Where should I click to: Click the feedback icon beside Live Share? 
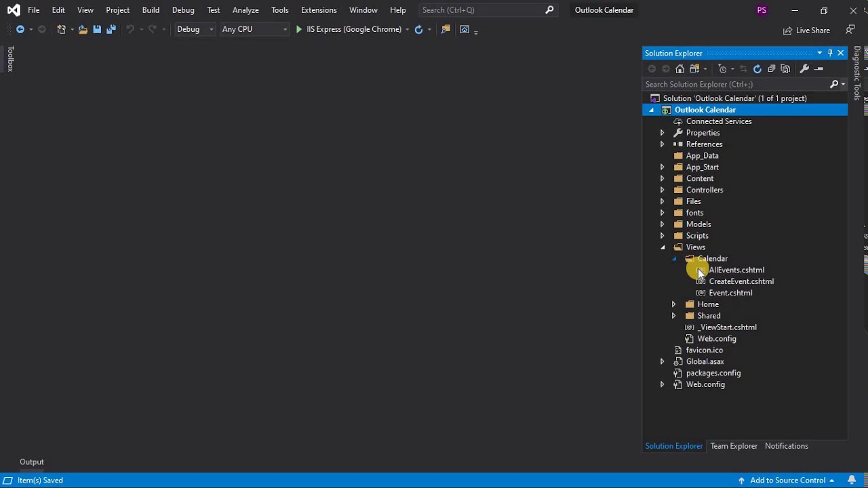pos(850,30)
